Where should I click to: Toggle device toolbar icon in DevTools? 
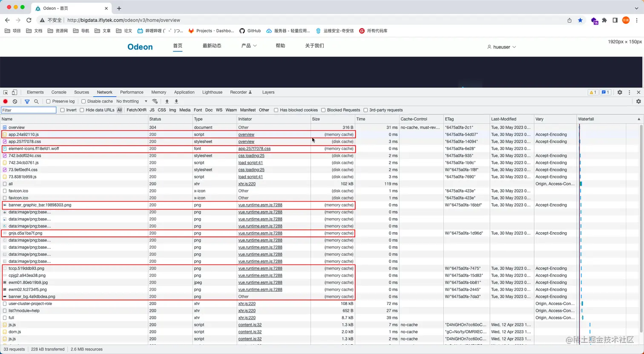point(14,92)
